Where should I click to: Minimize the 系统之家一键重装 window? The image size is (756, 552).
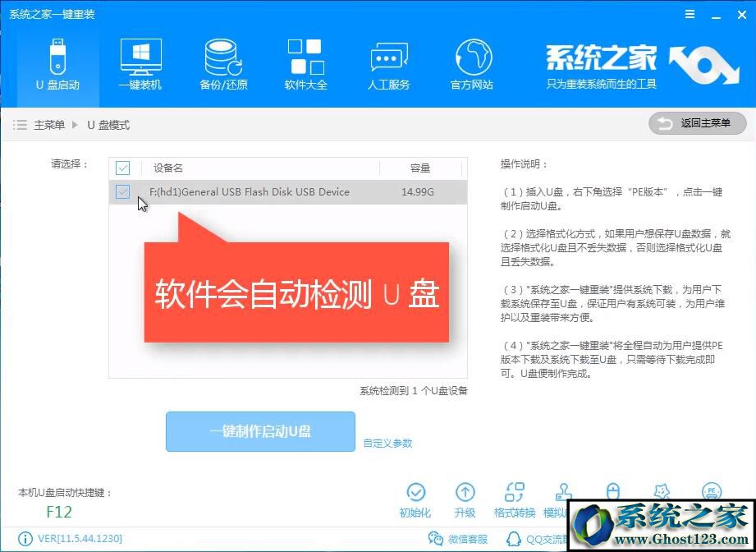(717, 16)
